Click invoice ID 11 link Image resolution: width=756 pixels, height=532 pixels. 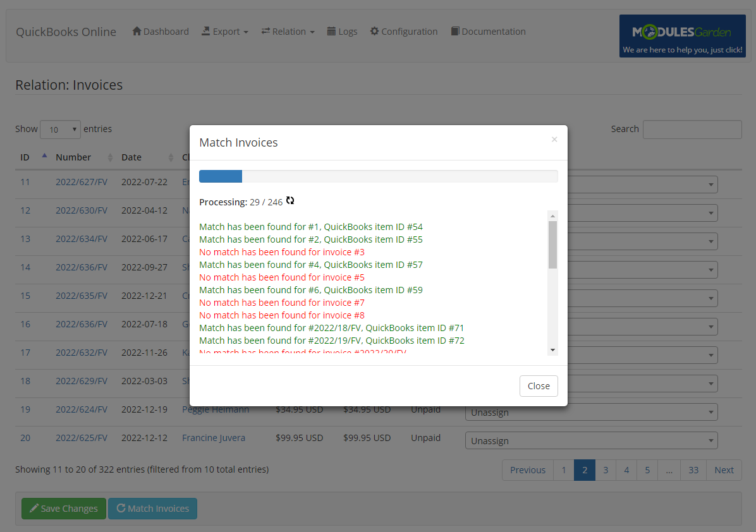[25, 182]
